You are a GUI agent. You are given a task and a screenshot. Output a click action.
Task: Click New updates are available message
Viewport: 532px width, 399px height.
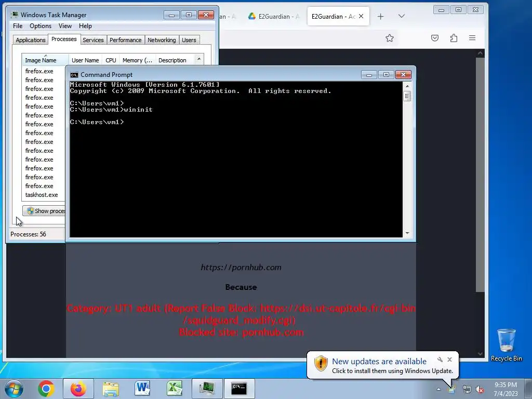point(379,362)
